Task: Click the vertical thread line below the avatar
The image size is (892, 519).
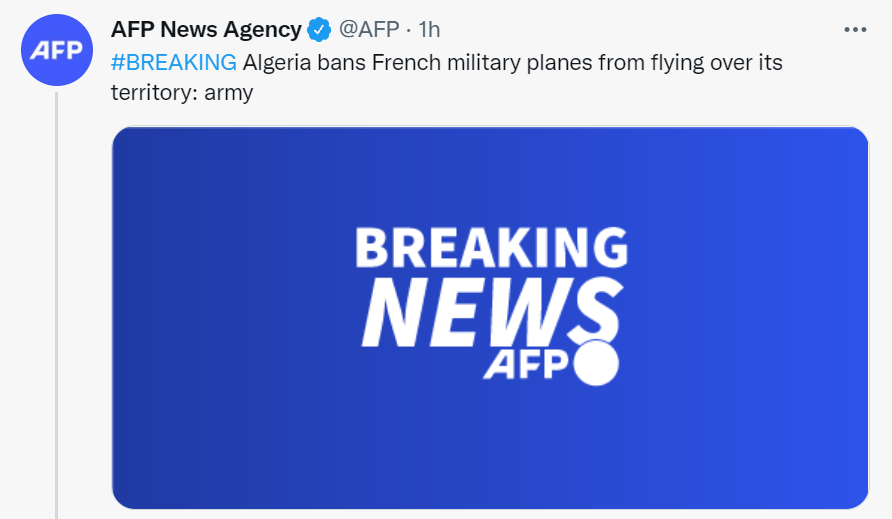Action: [x=56, y=306]
